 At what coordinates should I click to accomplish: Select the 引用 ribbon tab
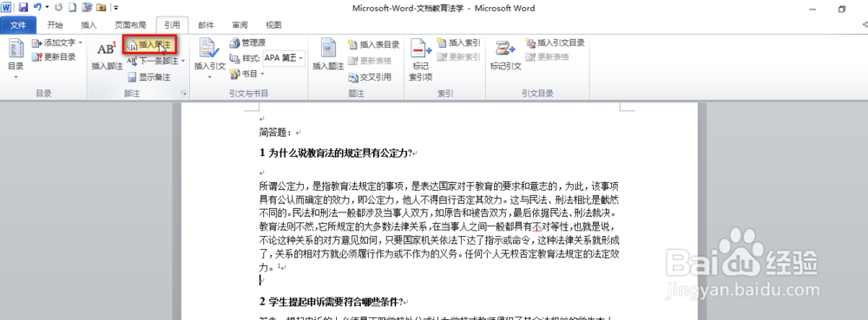point(172,25)
